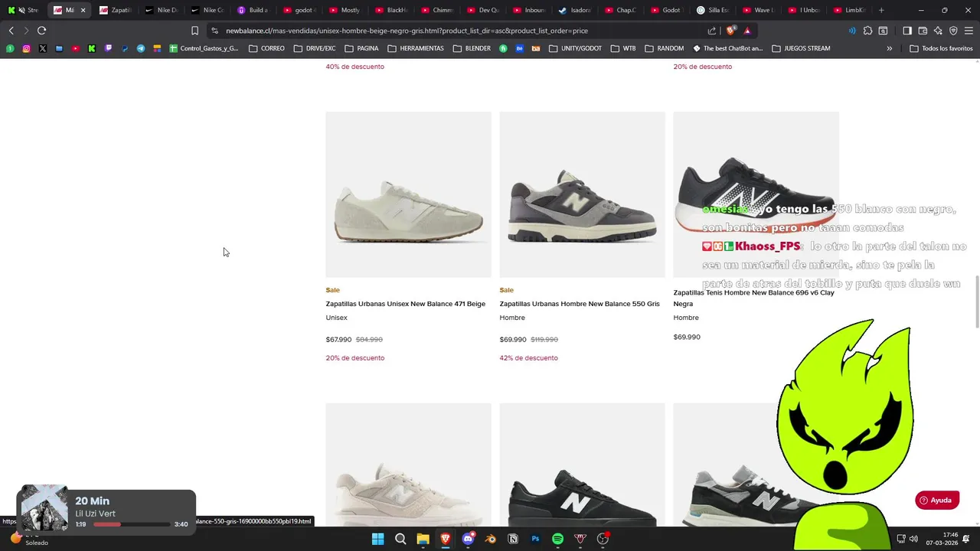Launch Blender from the taskbar
The height and width of the screenshot is (551, 980).
[491, 539]
